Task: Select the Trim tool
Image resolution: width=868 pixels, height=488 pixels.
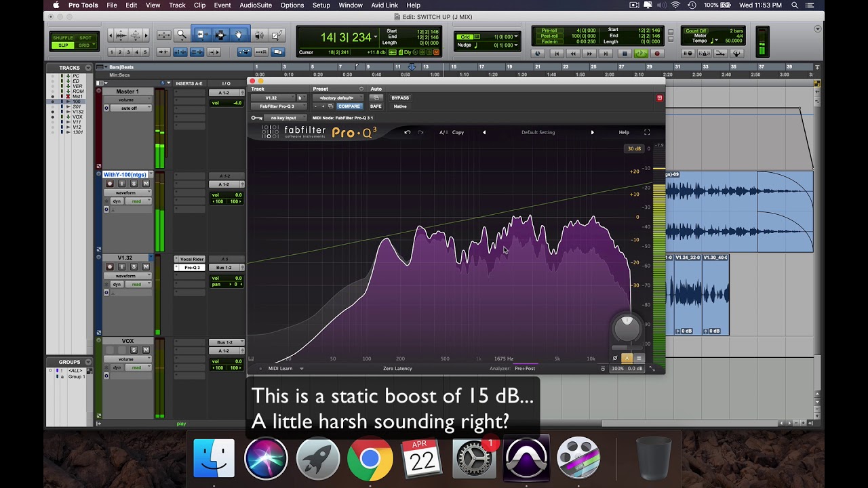Action: click(x=201, y=35)
